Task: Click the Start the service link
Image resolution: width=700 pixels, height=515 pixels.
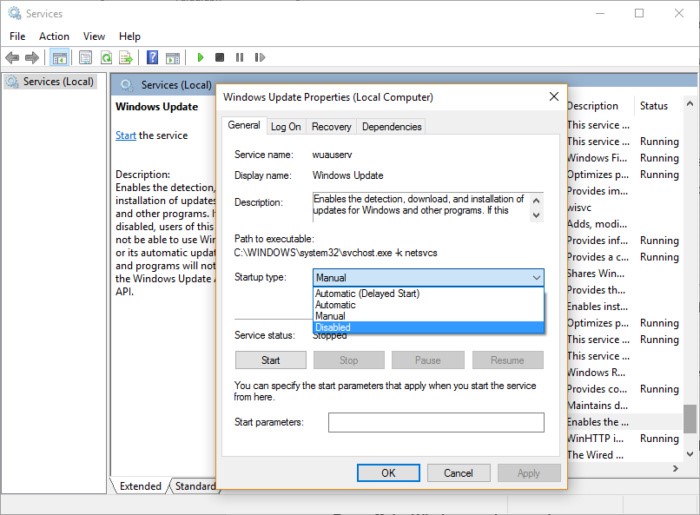Action: coord(125,135)
